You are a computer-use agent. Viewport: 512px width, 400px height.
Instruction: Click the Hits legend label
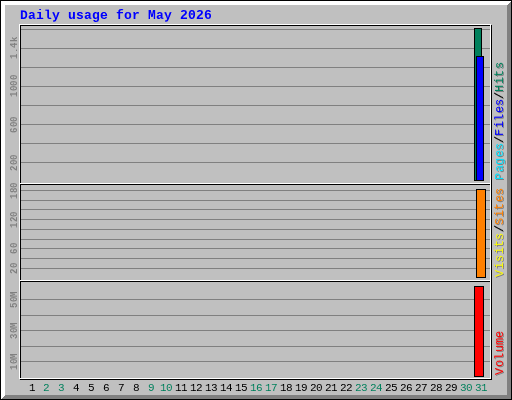499,77
